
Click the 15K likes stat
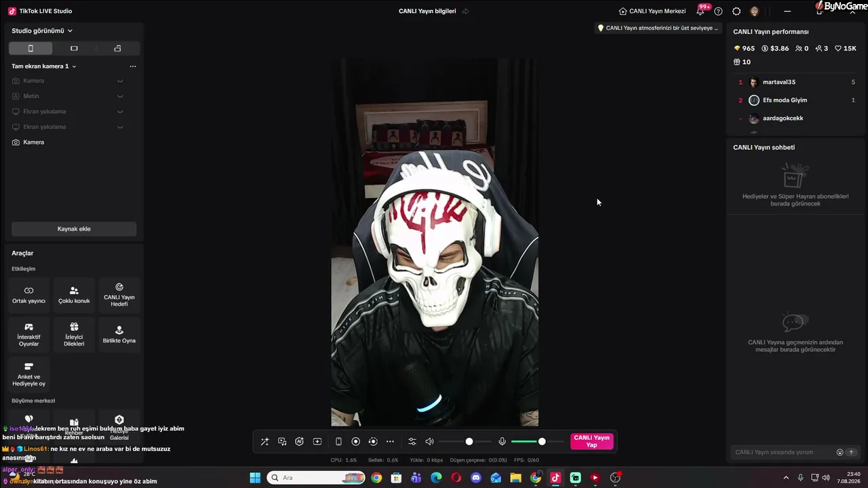[846, 49]
